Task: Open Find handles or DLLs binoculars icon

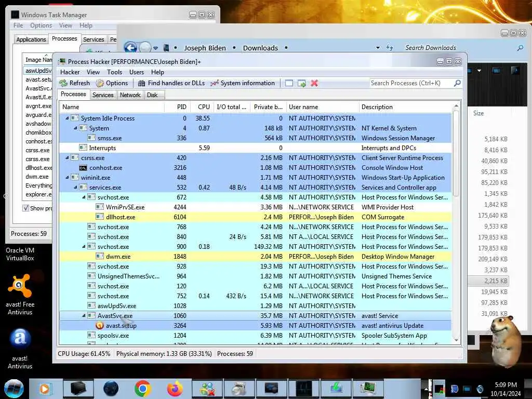Action: click(x=141, y=83)
